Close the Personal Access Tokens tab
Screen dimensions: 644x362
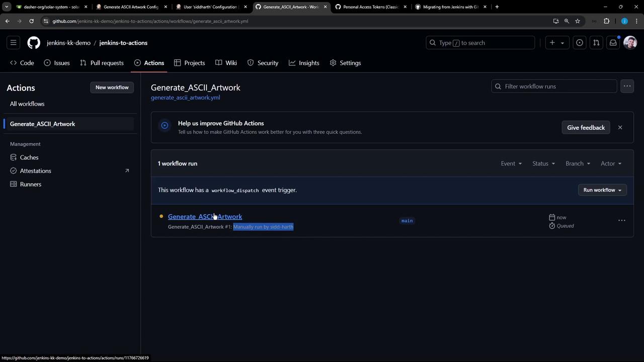[x=405, y=7]
